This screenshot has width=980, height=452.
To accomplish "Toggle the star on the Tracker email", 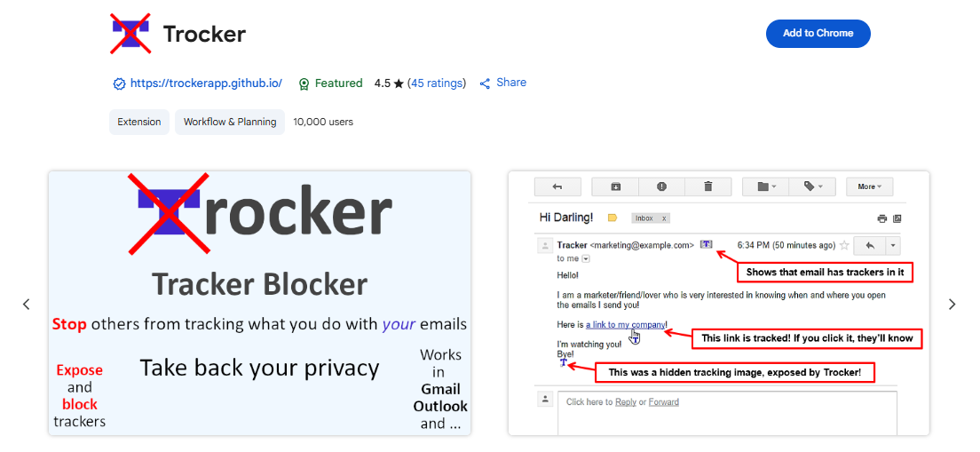I will [844, 245].
